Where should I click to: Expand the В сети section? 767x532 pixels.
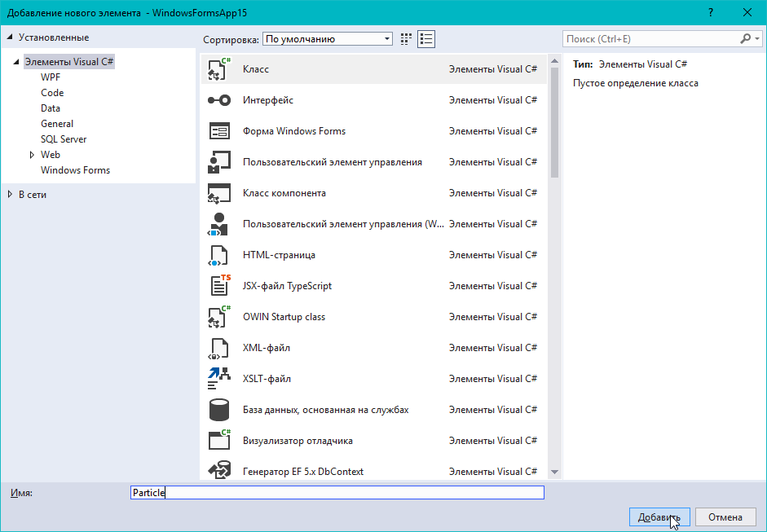[10, 194]
